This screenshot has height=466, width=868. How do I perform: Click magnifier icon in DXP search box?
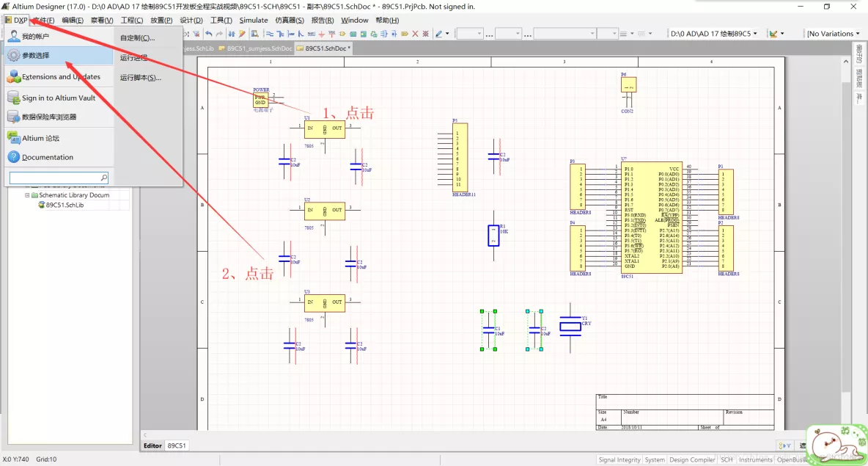[x=103, y=178]
